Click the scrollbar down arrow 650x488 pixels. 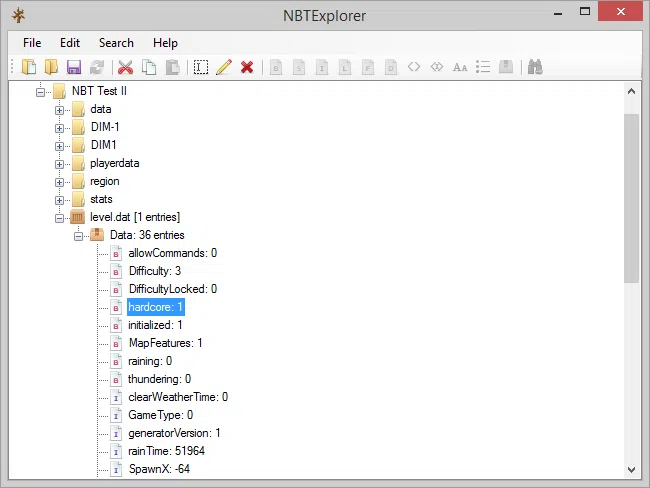[x=631, y=469]
